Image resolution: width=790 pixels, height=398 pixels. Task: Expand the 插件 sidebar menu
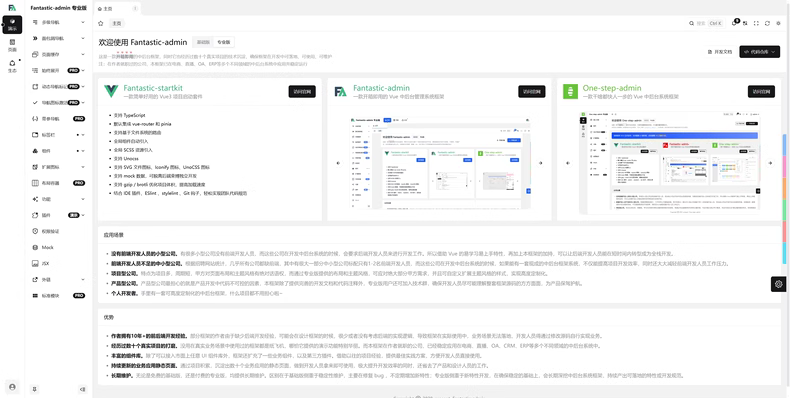(x=58, y=215)
